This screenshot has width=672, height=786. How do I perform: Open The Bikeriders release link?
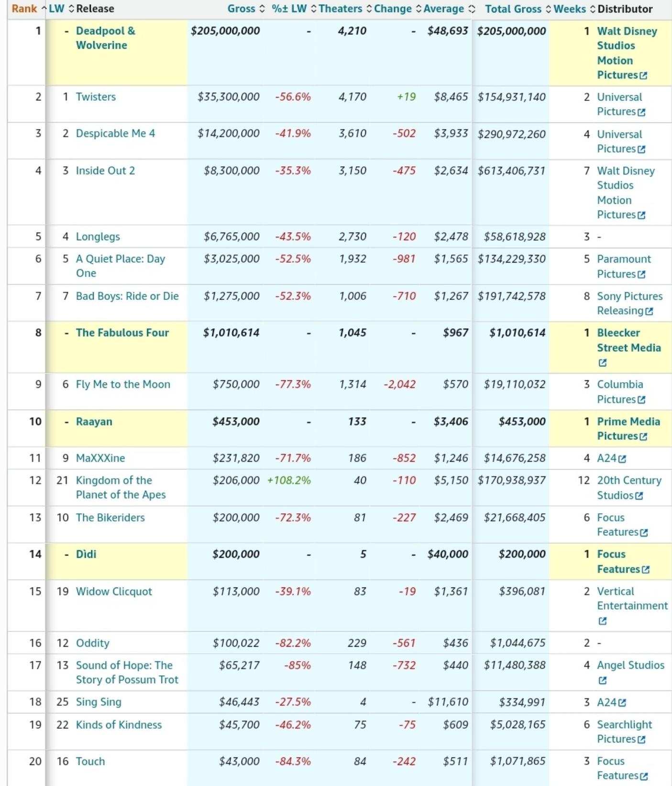coord(110,518)
